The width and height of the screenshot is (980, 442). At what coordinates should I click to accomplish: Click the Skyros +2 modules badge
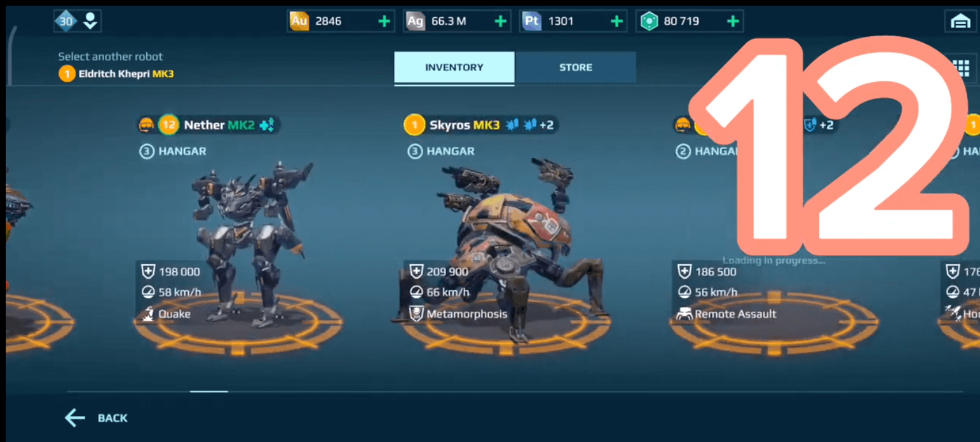point(547,125)
